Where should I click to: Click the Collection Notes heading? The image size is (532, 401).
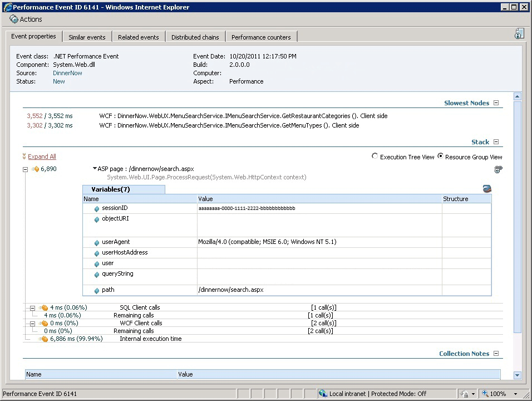464,354
